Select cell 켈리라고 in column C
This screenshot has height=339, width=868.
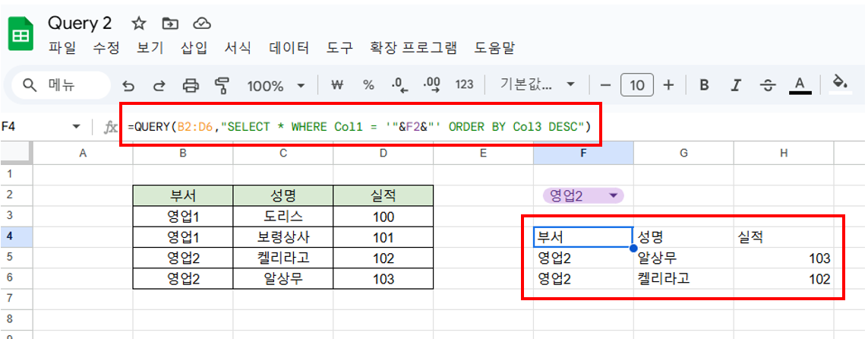tap(282, 258)
